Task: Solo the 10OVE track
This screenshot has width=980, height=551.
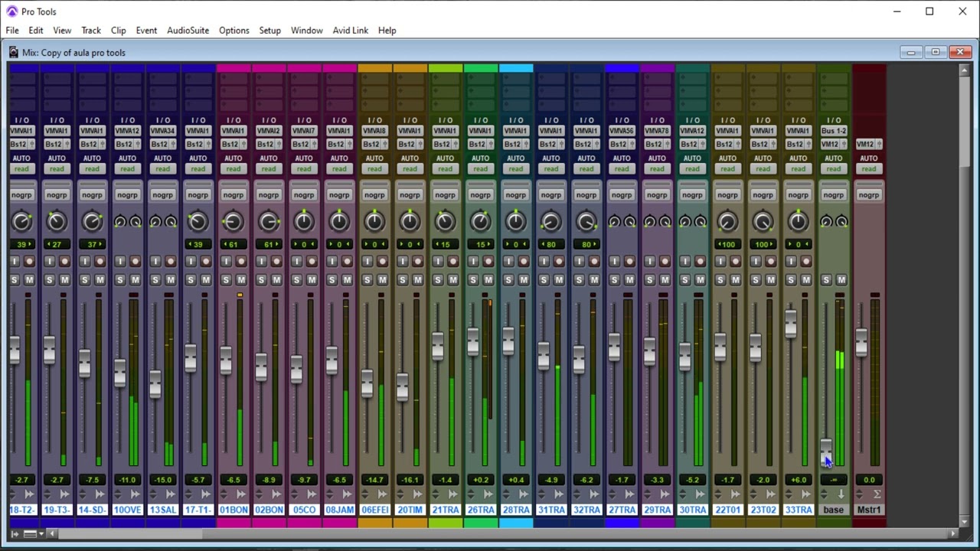Action: click(x=120, y=280)
